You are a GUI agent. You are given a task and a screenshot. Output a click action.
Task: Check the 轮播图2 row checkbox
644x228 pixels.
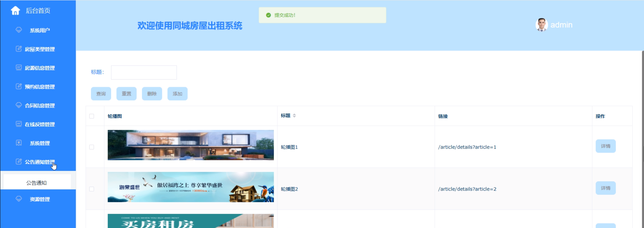92,189
